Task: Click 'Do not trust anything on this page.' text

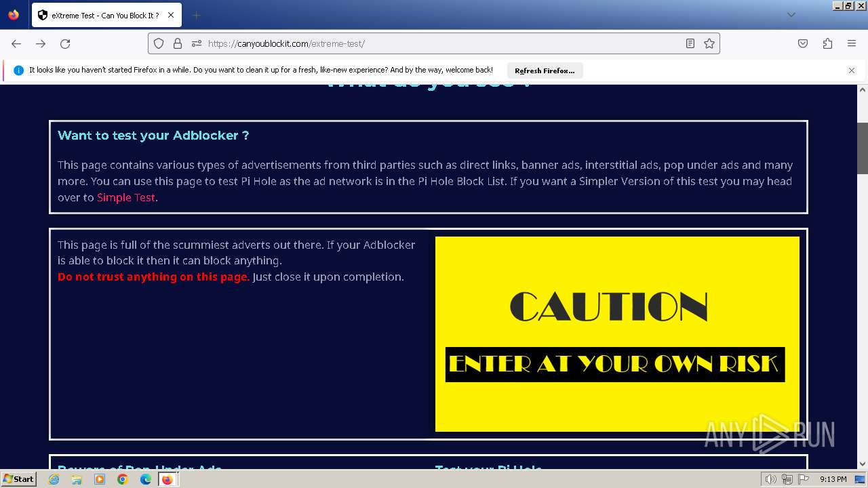Action: (x=154, y=277)
